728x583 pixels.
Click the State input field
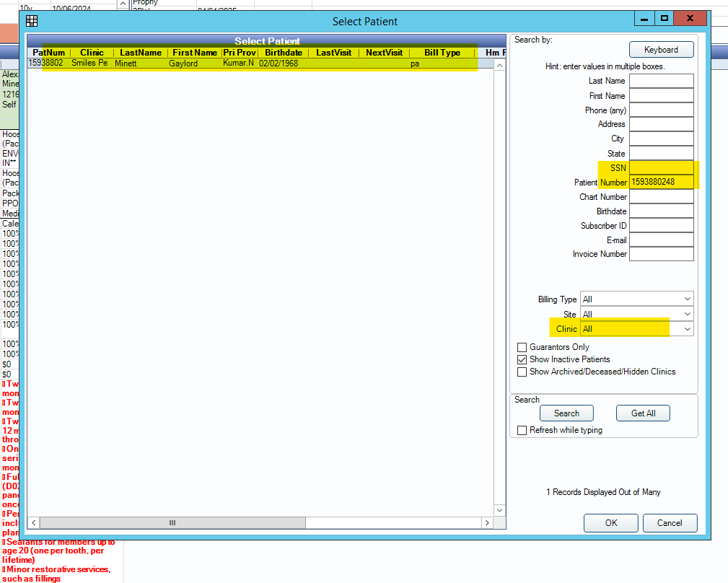coord(661,153)
